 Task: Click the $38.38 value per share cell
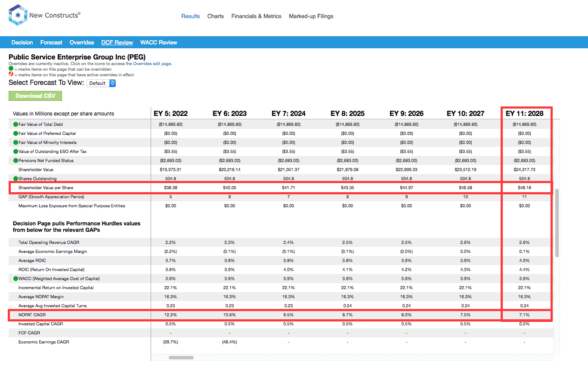pyautogui.click(x=171, y=188)
